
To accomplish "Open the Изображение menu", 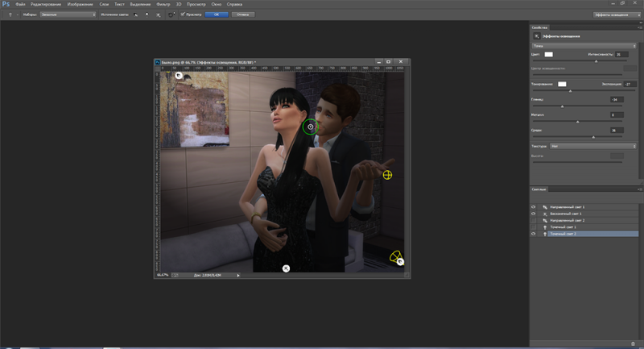I will pyautogui.click(x=80, y=4).
